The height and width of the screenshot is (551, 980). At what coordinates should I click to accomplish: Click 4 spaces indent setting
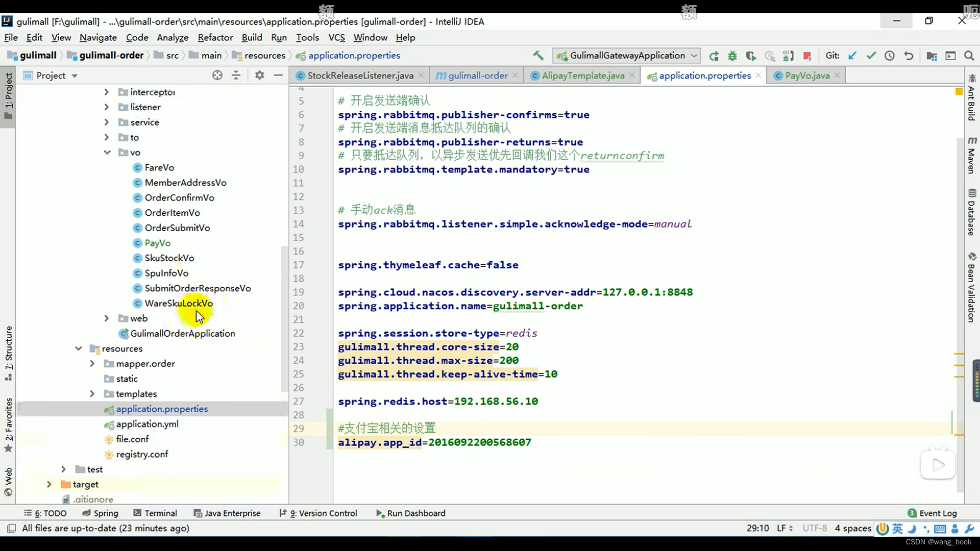click(x=853, y=528)
